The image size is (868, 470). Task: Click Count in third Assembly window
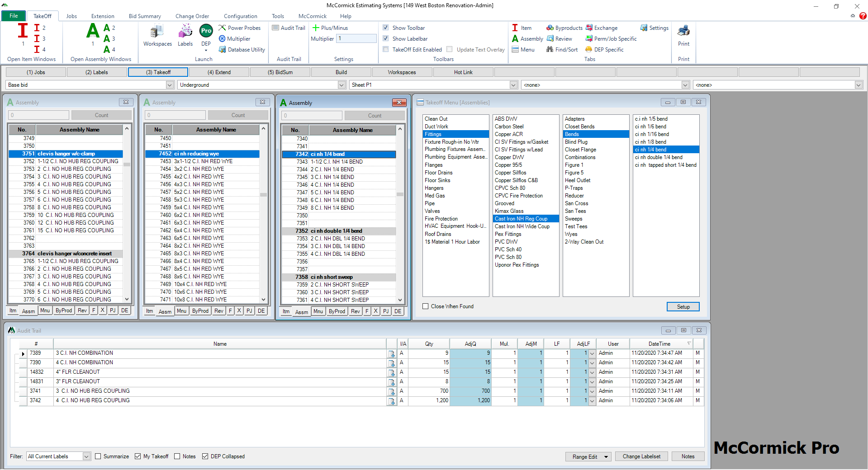click(375, 116)
